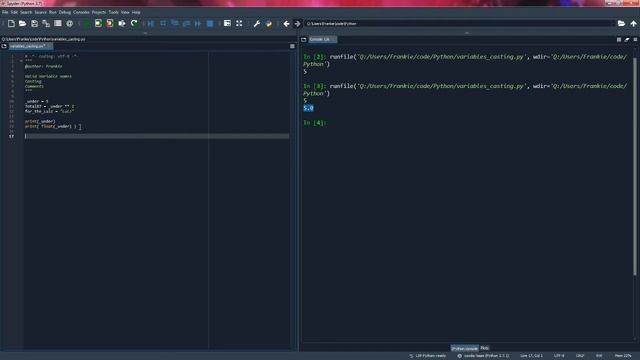The width and height of the screenshot is (640, 360).
Task: Click the LSP Python ready status
Action: [428, 356]
